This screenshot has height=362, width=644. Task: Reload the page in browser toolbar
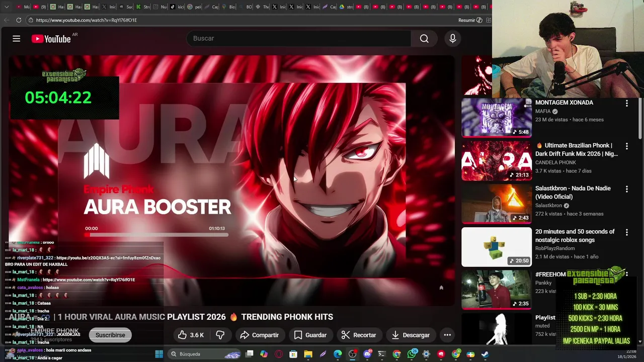[19, 20]
